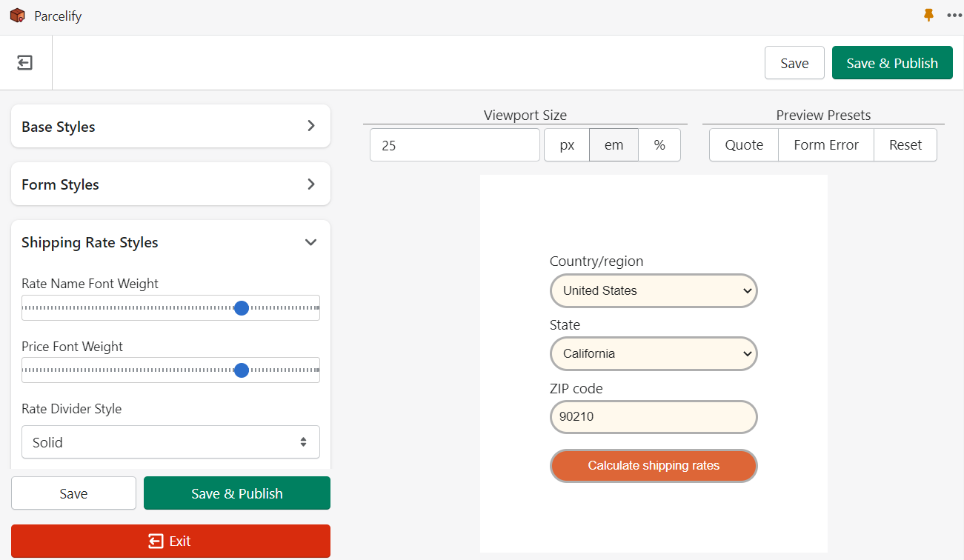This screenshot has height=560, width=964.
Task: Click the Viewport Size input field
Action: point(455,145)
